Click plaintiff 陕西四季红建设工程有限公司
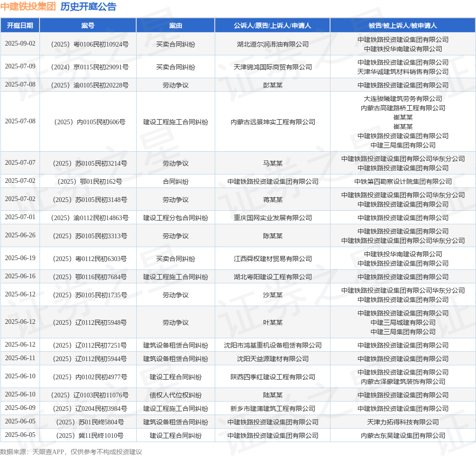Image resolution: width=476 pixels, height=456 pixels. click(272, 377)
